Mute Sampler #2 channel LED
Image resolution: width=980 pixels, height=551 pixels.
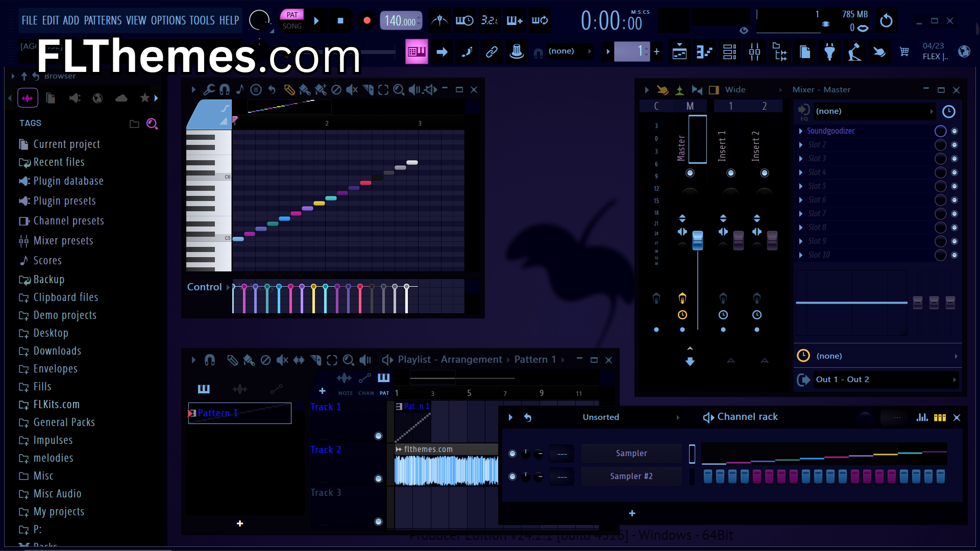point(512,477)
